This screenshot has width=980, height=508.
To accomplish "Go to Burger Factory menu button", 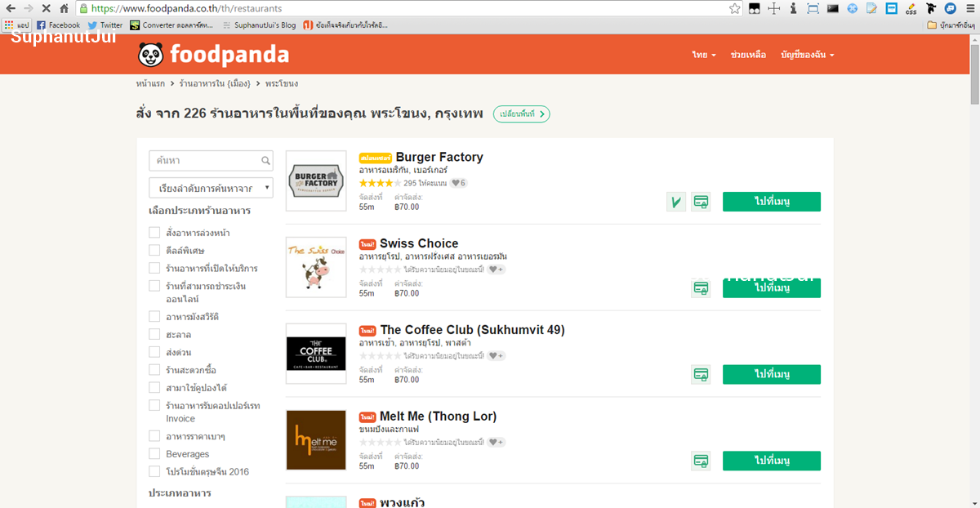I will point(772,202).
